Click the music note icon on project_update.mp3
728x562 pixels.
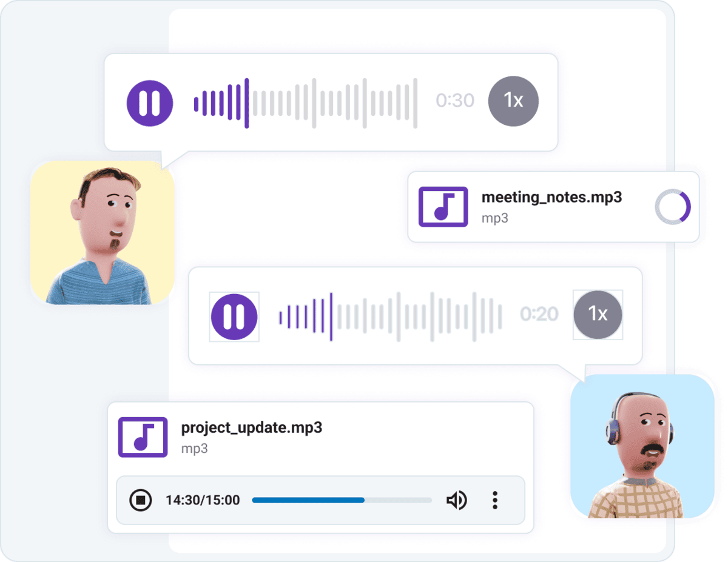(x=143, y=437)
